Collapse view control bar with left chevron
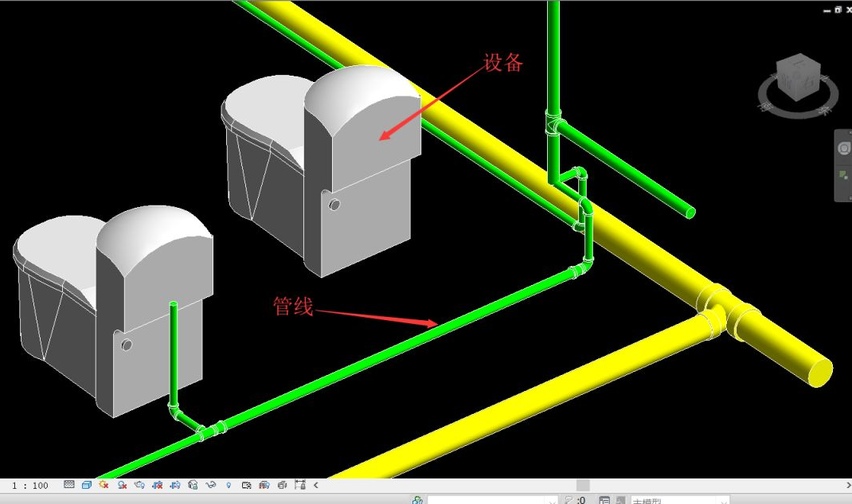The image size is (852, 504). tap(315, 485)
